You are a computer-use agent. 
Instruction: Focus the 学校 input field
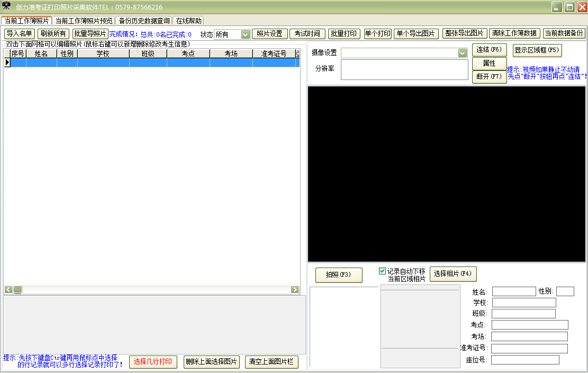tap(524, 303)
